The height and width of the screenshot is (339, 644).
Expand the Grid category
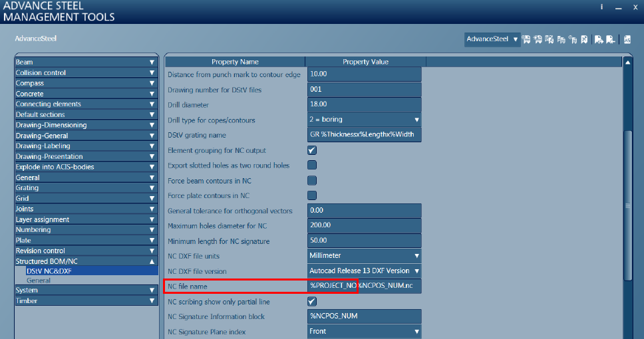pos(86,198)
